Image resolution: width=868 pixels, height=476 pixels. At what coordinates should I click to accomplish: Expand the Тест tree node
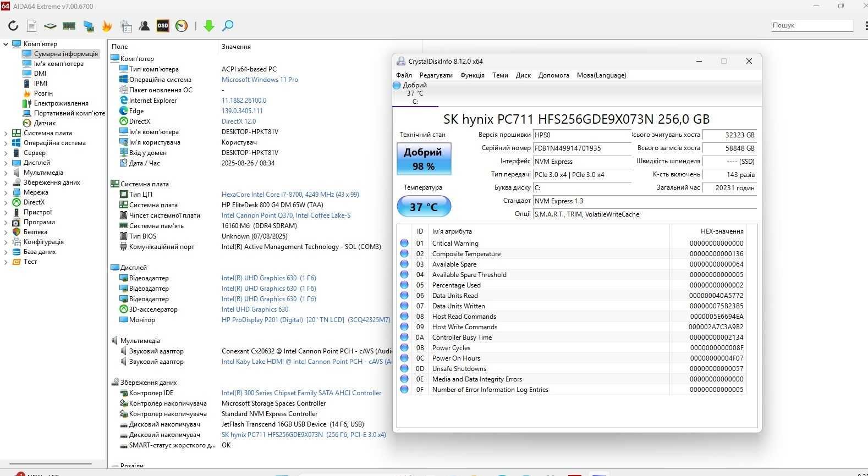pos(6,262)
